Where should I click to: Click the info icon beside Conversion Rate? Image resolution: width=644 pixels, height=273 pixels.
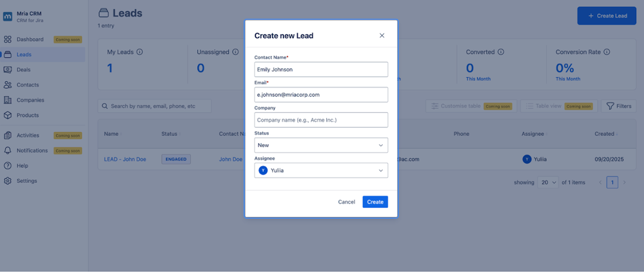click(607, 52)
